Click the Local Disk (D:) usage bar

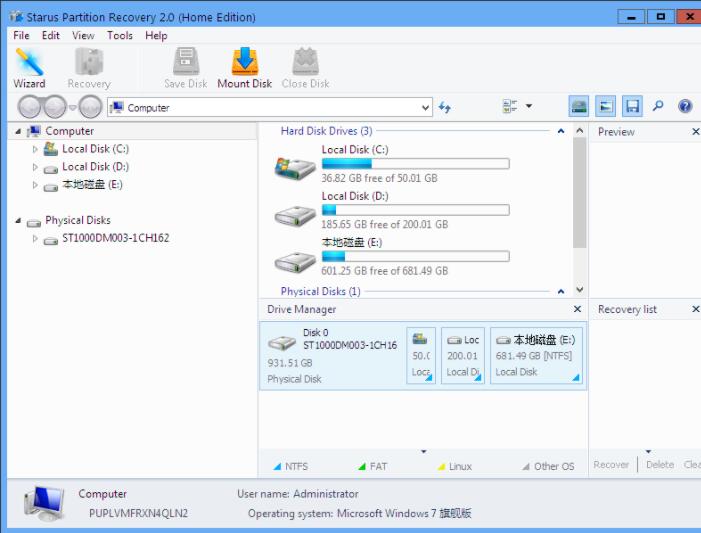(x=415, y=210)
